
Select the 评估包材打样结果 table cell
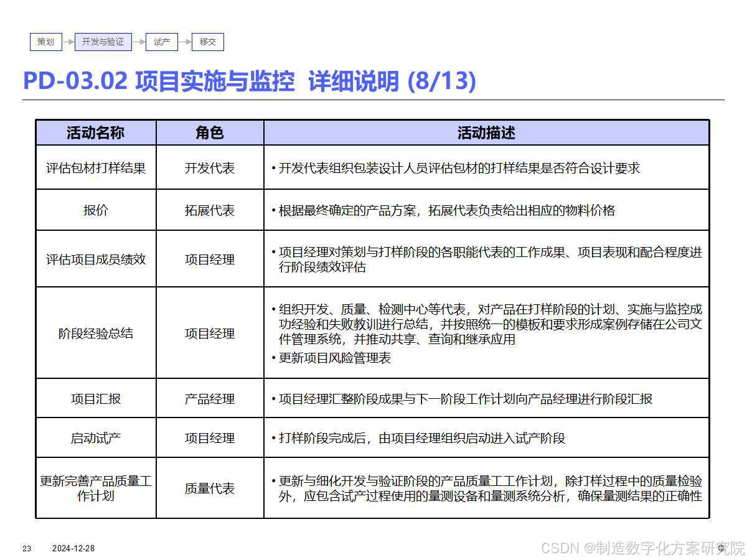pos(96,168)
